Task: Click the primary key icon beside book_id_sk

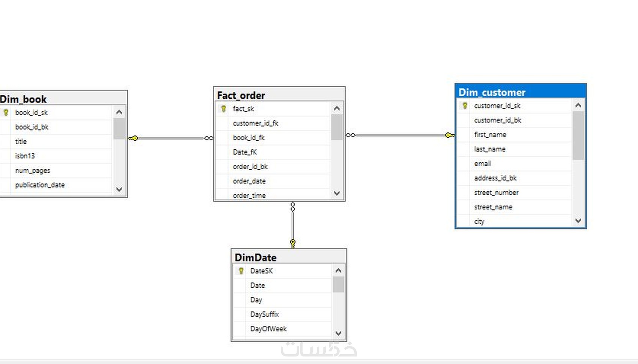Action: (6, 112)
